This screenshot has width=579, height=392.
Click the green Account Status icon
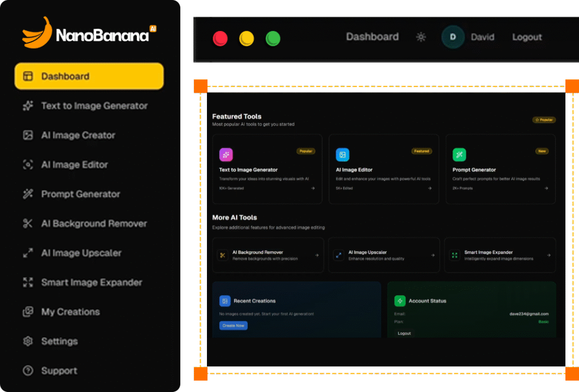coord(400,301)
